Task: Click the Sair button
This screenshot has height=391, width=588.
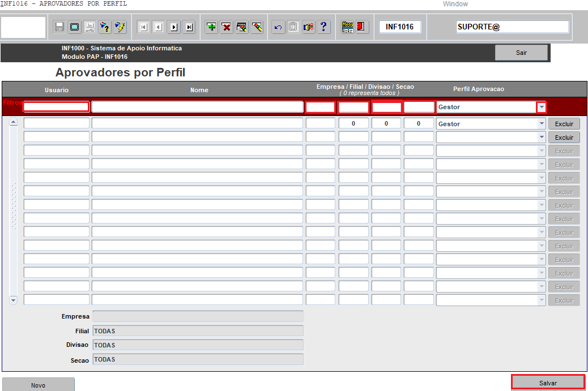Action: point(521,53)
